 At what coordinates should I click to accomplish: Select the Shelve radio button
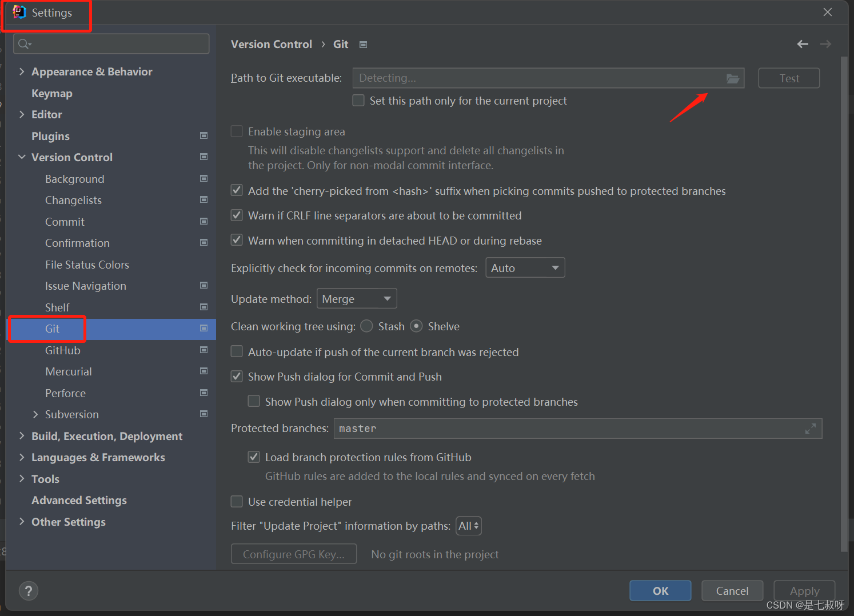(x=417, y=326)
